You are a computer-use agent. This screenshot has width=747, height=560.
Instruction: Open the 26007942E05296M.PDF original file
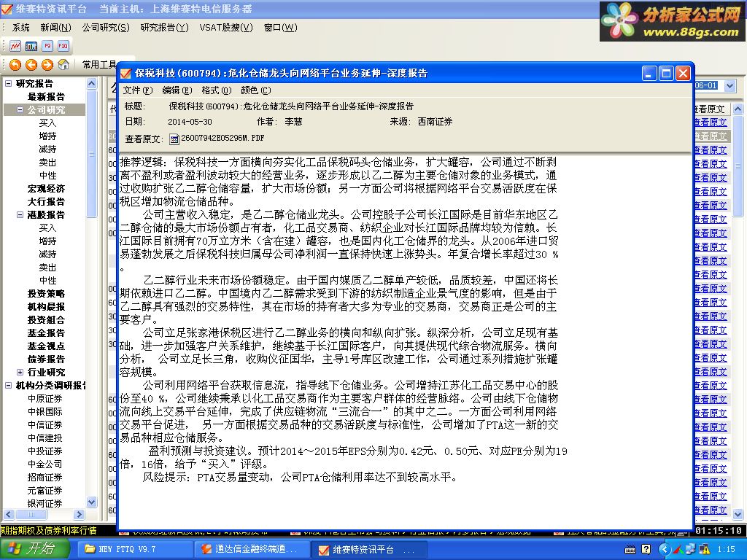pos(222,138)
